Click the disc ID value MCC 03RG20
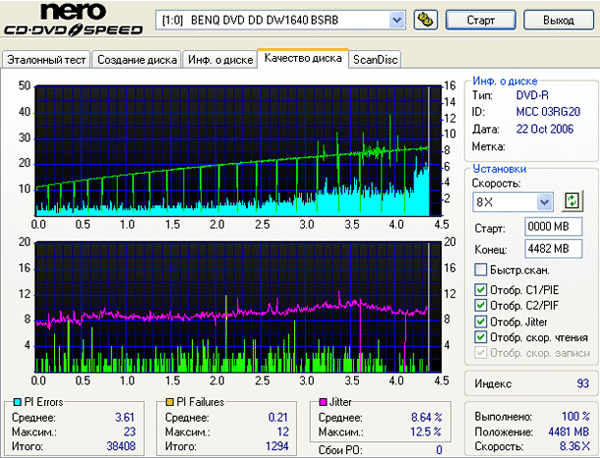600x458 pixels. tap(548, 112)
